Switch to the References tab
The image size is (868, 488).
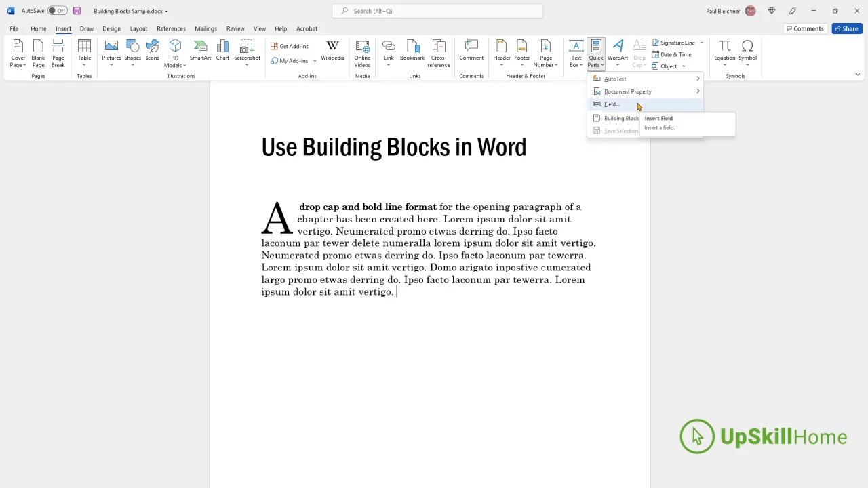coord(171,28)
